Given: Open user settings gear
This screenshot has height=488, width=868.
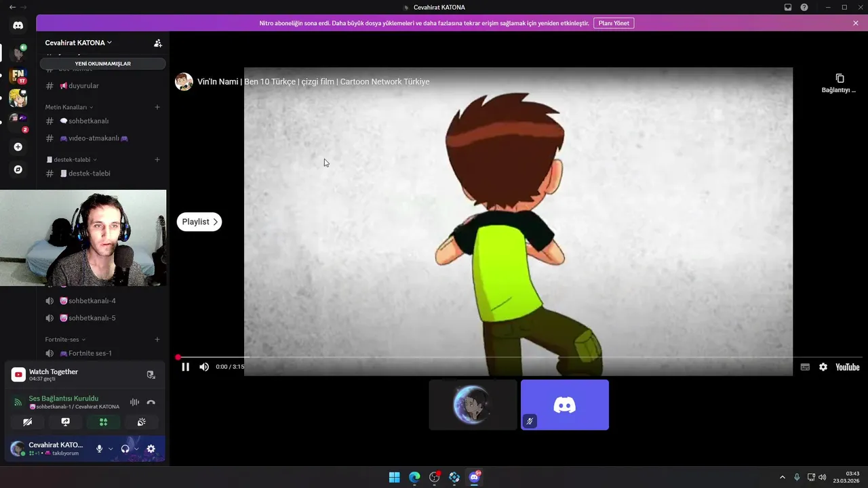Looking at the screenshot, I should tap(151, 449).
